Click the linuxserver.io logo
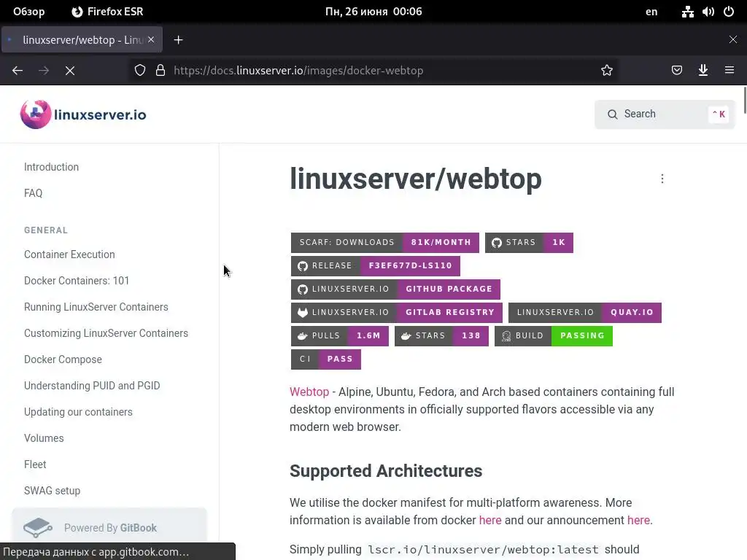Image resolution: width=747 pixels, height=560 pixels. tap(83, 114)
